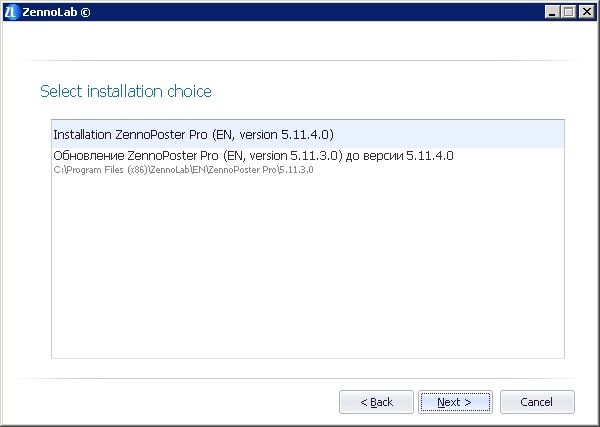Click the C:\Program Files install path line
The height and width of the screenshot is (427, 600).
click(174, 170)
